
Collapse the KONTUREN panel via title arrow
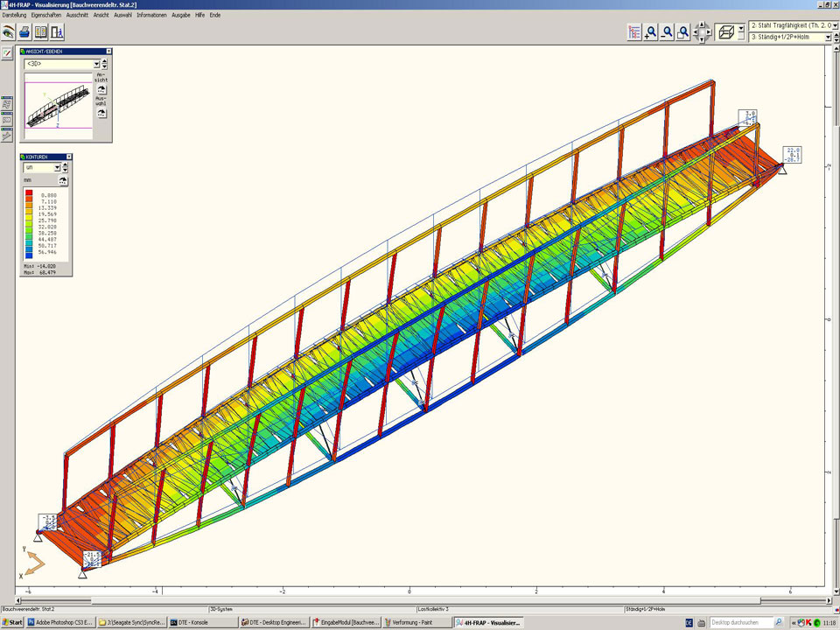coord(69,157)
